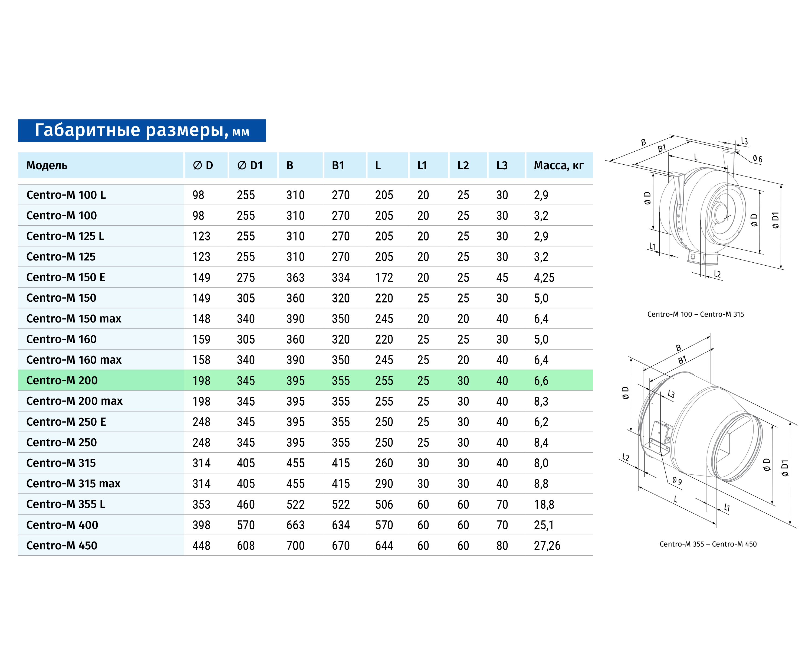This screenshot has width=812, height=665.
Task: Click the ø 6 label in upper drawing
Action: (757, 159)
